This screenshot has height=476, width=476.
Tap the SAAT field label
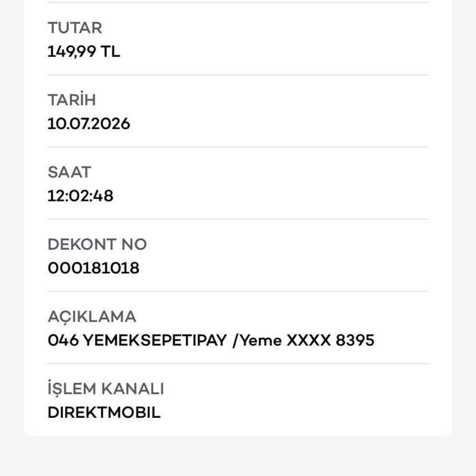point(69,172)
